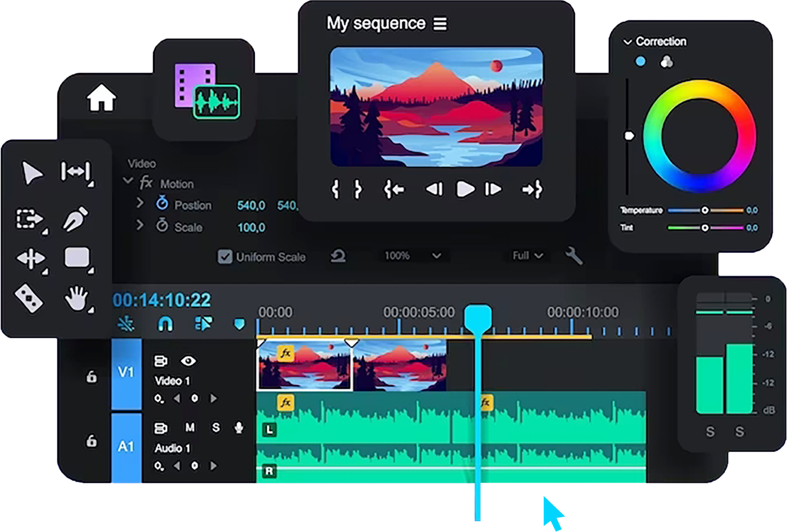Click the Postion X value 540,0
Image resolution: width=787 pixels, height=532 pixels.
point(251,205)
